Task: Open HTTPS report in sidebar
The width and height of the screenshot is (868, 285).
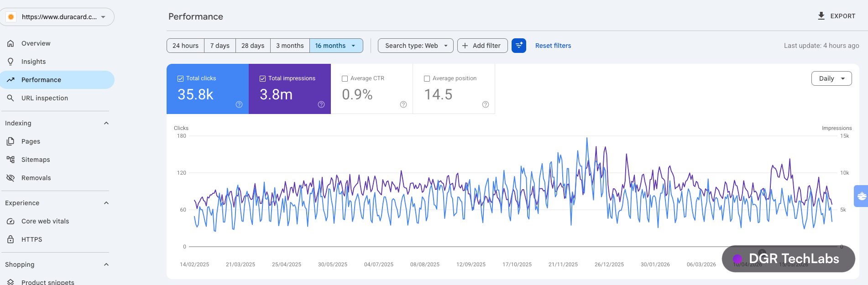Action: click(x=57, y=239)
